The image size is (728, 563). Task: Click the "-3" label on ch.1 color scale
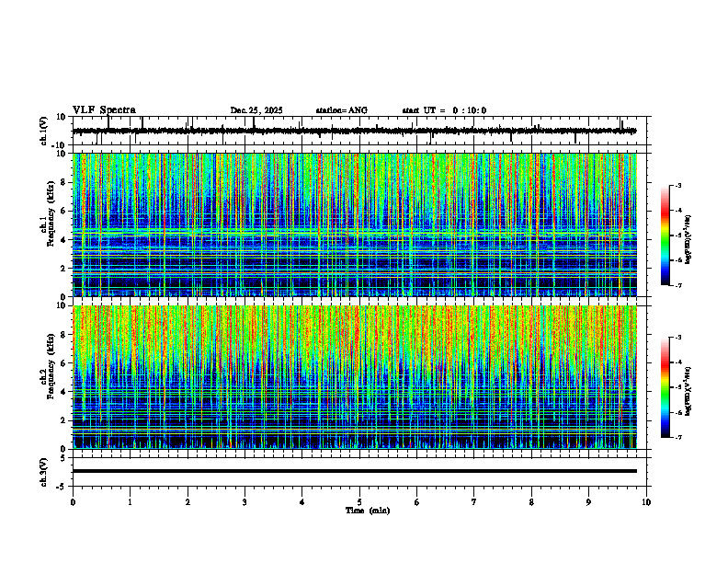click(677, 185)
